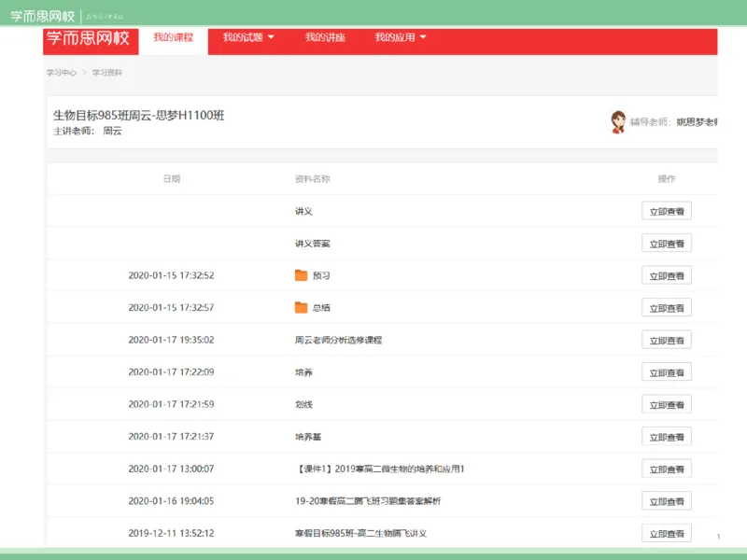Select the 培养基 material name
The height and width of the screenshot is (560, 747).
click(308, 437)
